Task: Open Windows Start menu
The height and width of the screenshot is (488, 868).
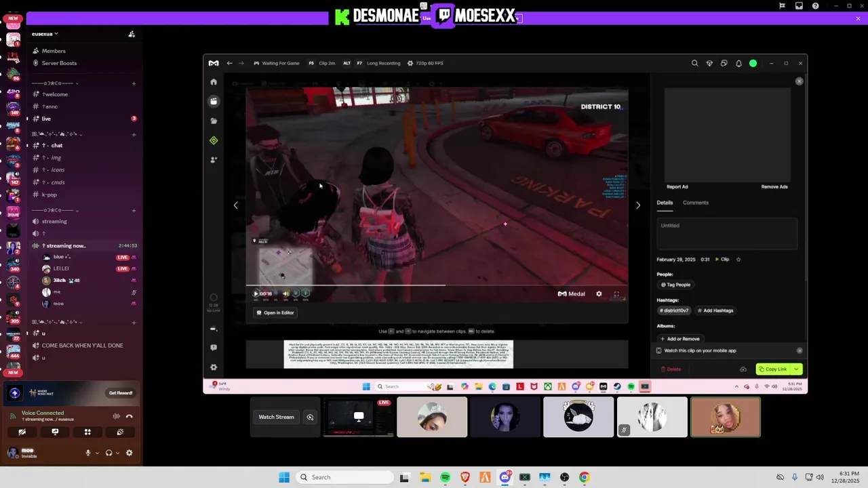Action: click(284, 477)
